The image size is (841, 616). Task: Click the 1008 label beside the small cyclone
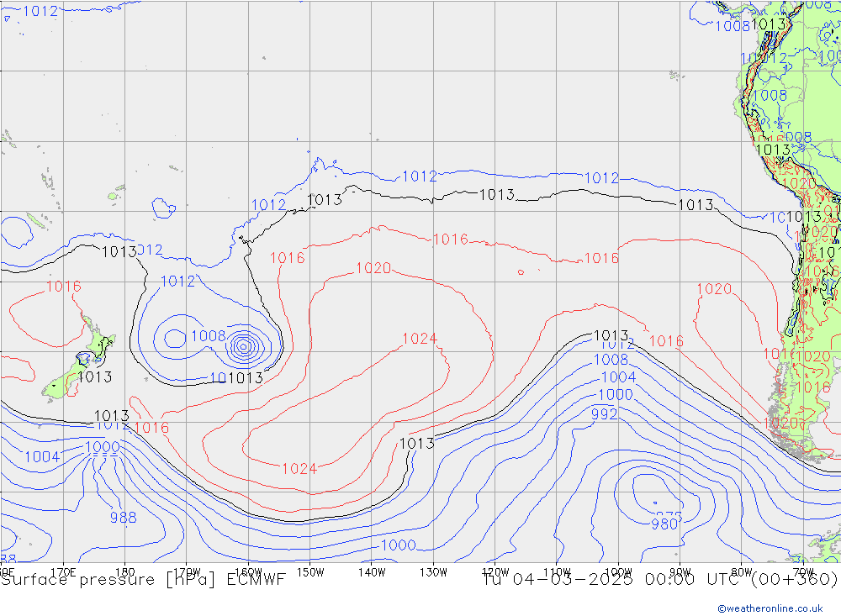click(209, 336)
